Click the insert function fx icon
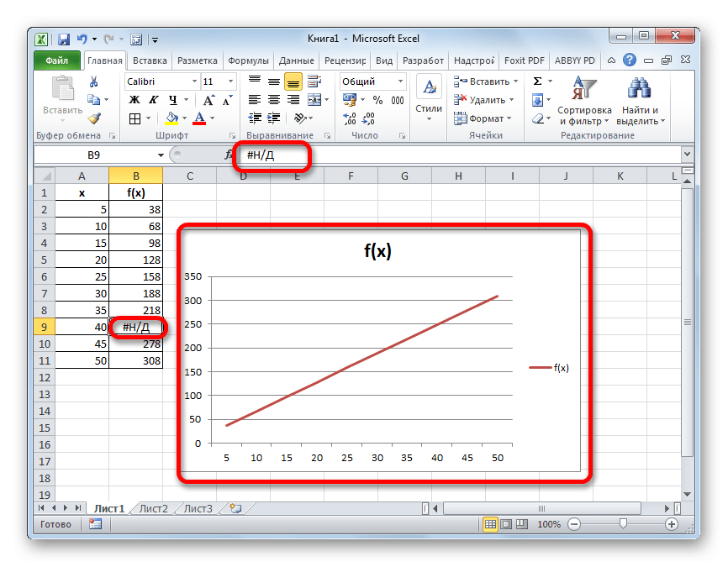The width and height of the screenshot is (728, 567). tap(228, 155)
